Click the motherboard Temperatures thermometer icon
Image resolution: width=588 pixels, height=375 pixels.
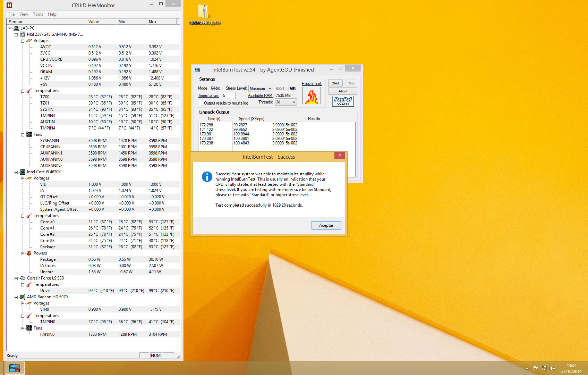(x=29, y=91)
